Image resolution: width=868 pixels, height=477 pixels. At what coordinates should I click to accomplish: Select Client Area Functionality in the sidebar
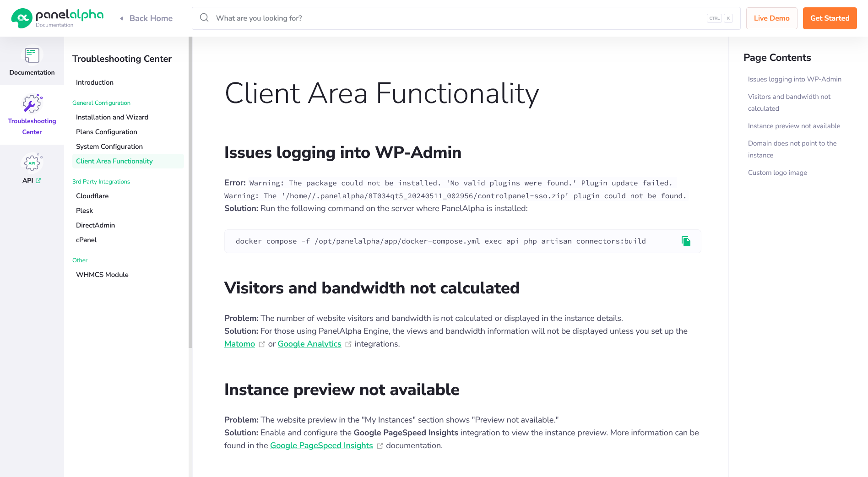coord(128,161)
